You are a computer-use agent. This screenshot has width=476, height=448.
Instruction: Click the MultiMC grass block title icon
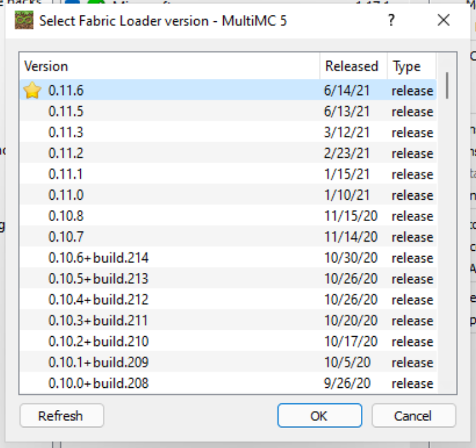pyautogui.click(x=24, y=21)
